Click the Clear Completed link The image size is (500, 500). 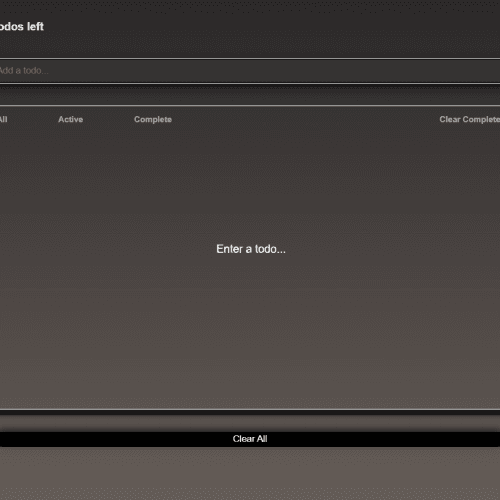click(x=470, y=119)
